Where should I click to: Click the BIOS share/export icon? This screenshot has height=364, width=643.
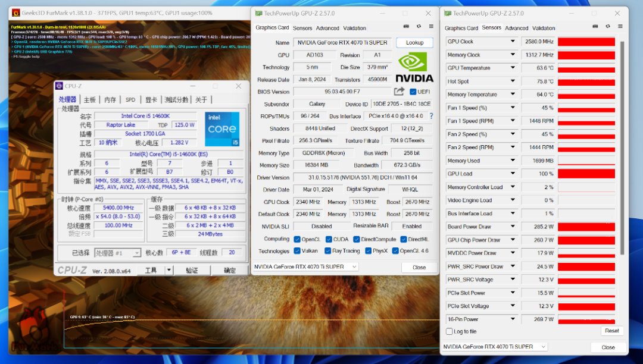[399, 92]
